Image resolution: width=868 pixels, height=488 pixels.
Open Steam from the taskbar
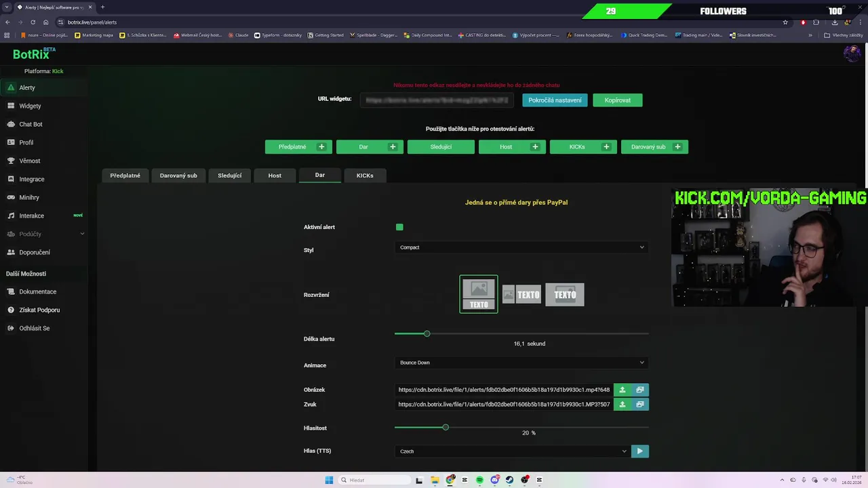(509, 480)
